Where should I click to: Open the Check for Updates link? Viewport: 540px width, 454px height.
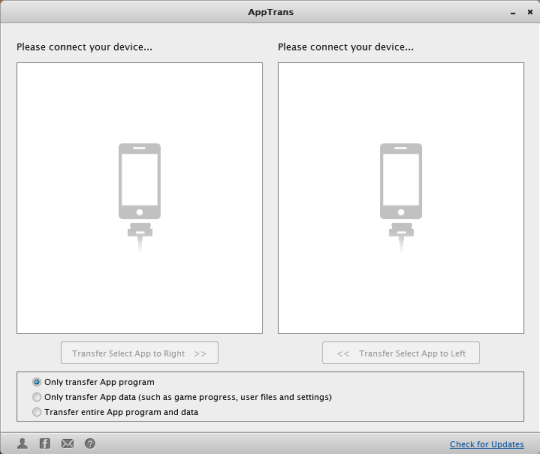pos(487,444)
